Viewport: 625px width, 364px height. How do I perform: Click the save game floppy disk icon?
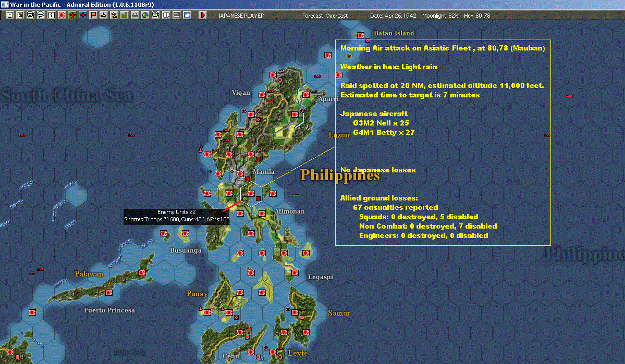10,15
